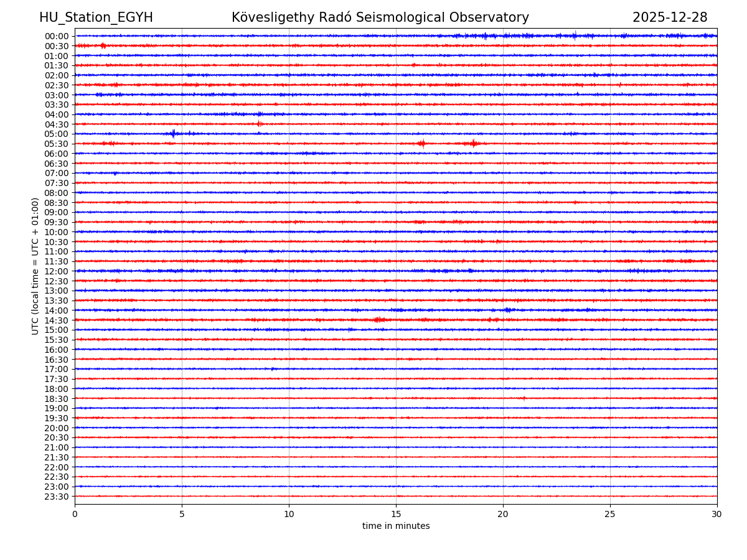Viewport: 747px width, 560px height.
Task: Click the 25 tick on the minutes axis
Action: [610, 515]
